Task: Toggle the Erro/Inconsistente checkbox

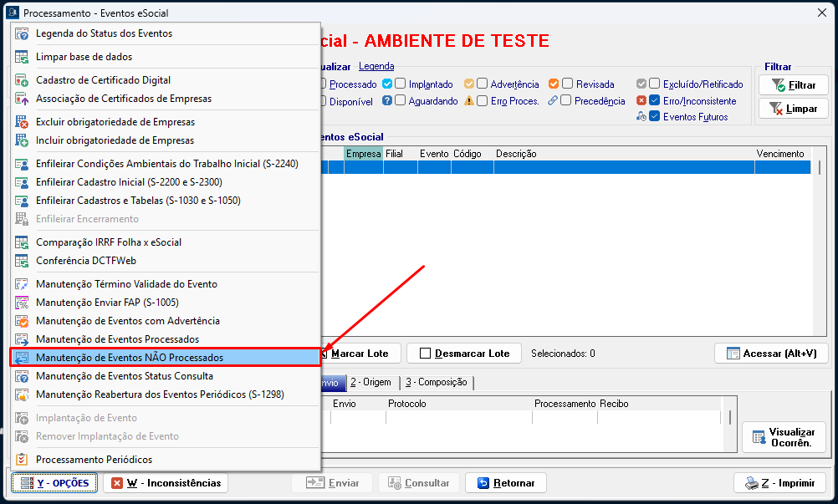Action: click(x=655, y=101)
